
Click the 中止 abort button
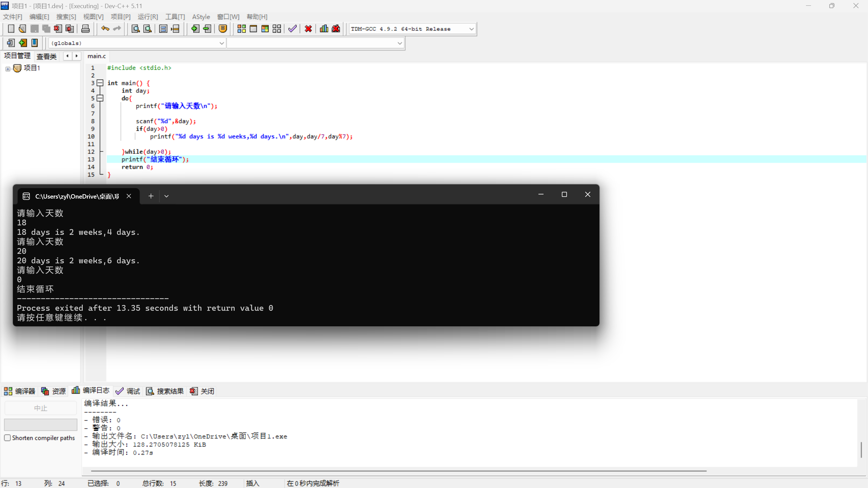40,408
